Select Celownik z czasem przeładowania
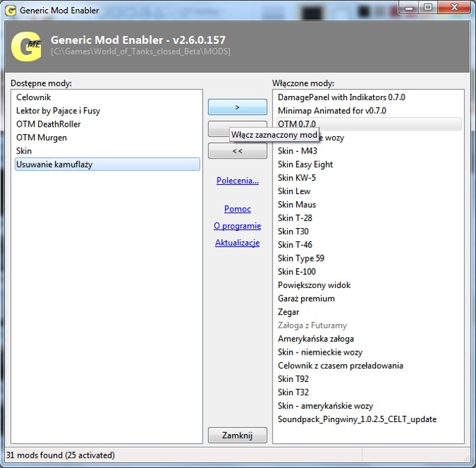This screenshot has height=468, width=476. click(369, 365)
